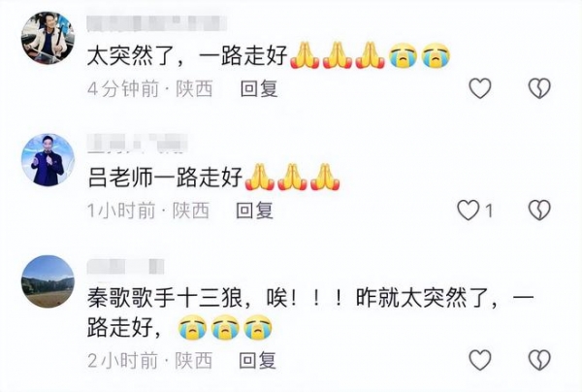Click 回复 under the 4分钟前 comment
Image resolution: width=582 pixels, height=392 pixels.
(x=259, y=89)
